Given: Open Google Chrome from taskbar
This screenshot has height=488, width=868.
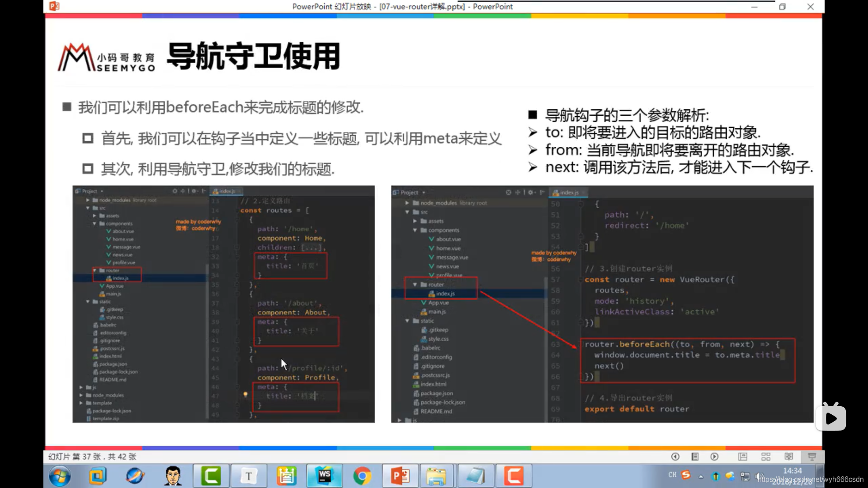Looking at the screenshot, I should pyautogui.click(x=362, y=476).
